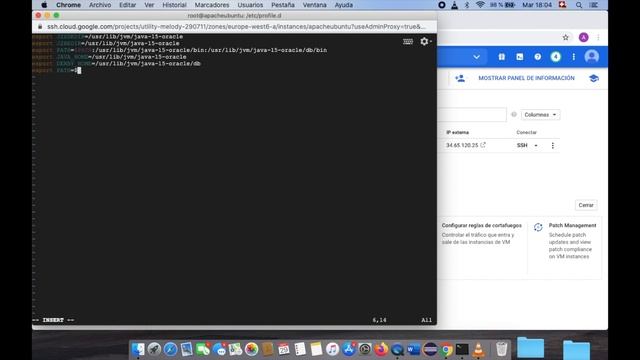Open the Google account avatar in blue header
640x360 pixels.
coord(591,56)
